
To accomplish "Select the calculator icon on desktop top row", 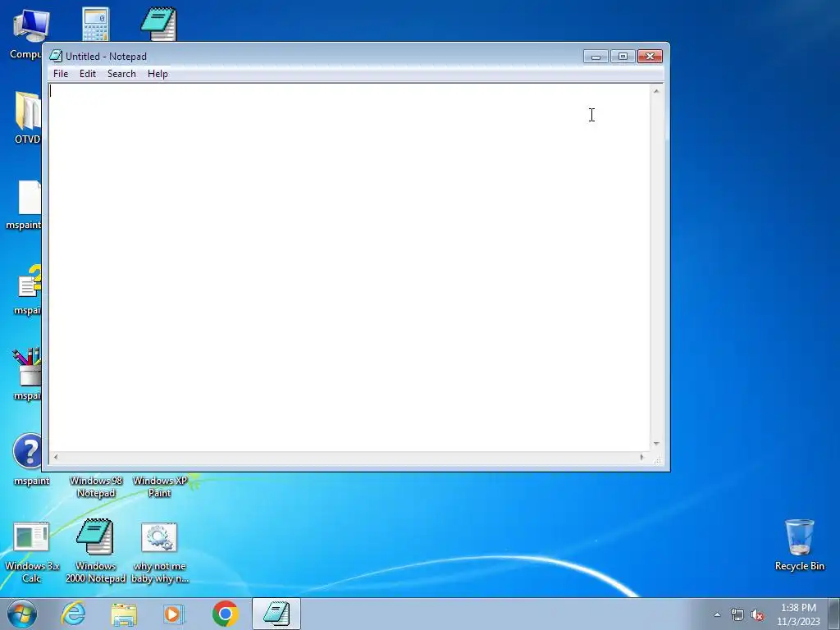I will (x=95, y=24).
